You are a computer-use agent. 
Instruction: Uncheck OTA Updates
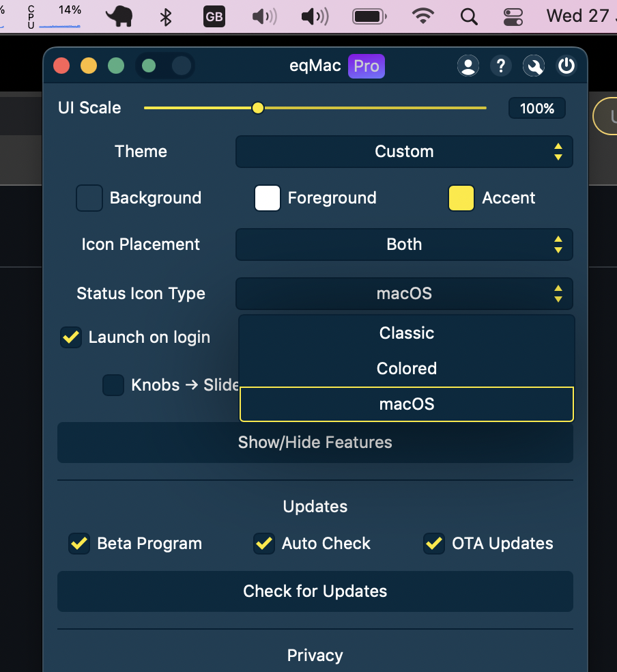coord(434,544)
